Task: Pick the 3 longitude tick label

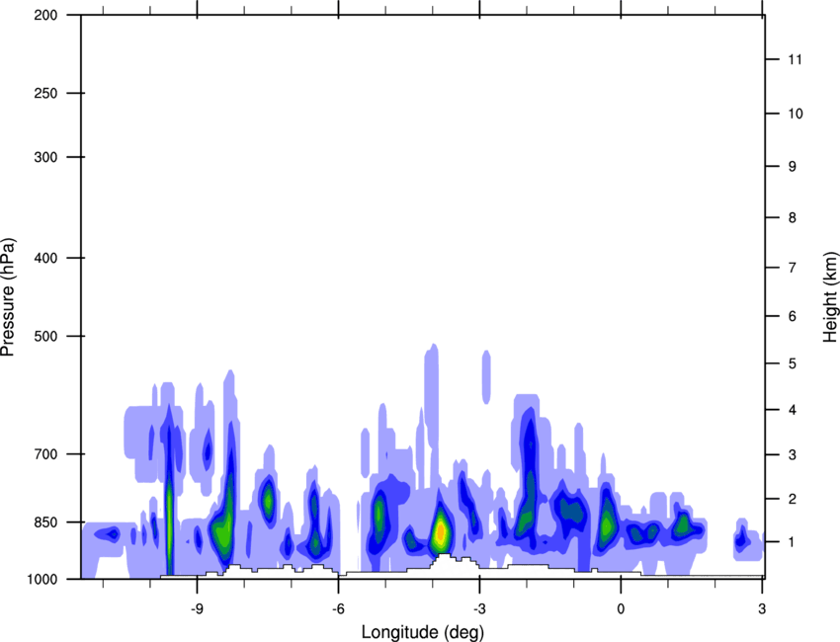Action: coord(762,608)
